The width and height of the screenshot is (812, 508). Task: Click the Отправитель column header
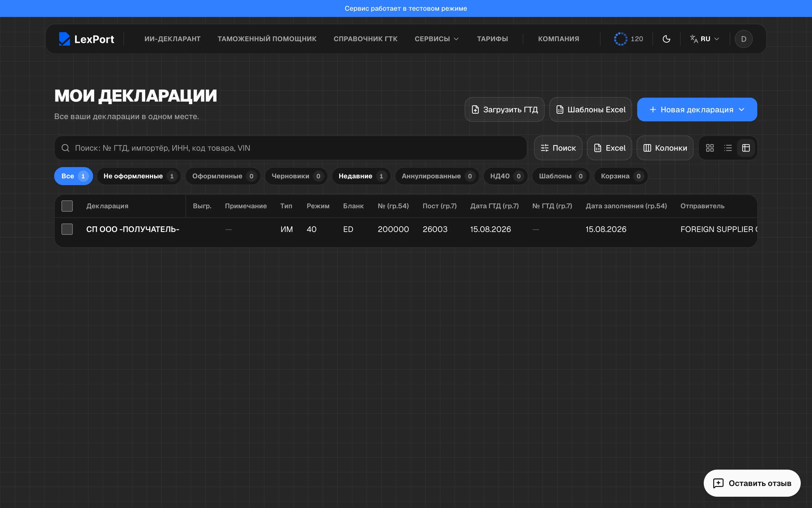[x=702, y=206]
